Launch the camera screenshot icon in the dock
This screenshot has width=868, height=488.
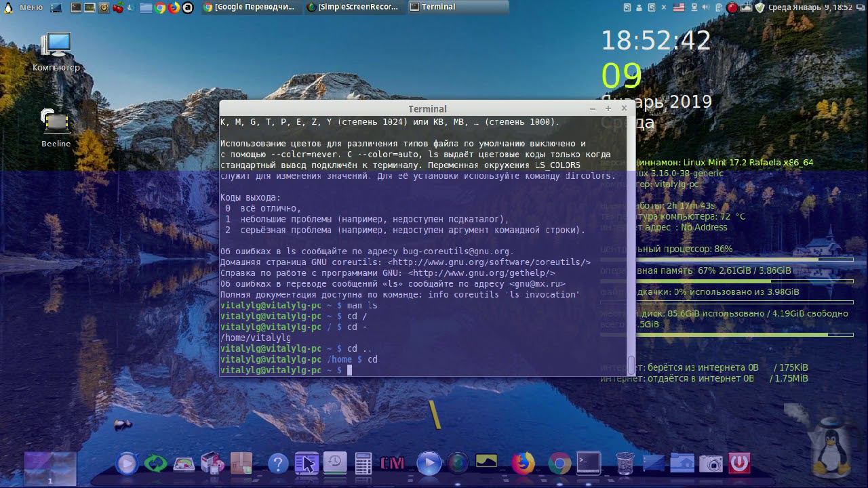(711, 464)
